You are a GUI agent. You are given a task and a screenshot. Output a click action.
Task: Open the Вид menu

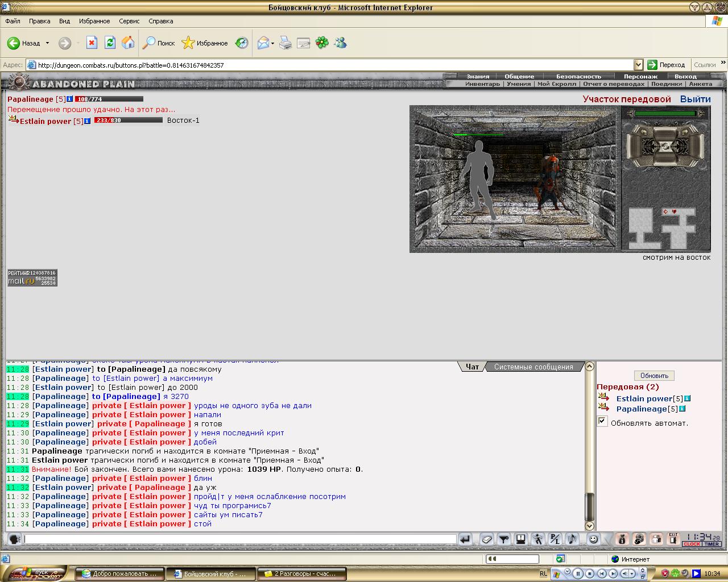pyautogui.click(x=64, y=21)
